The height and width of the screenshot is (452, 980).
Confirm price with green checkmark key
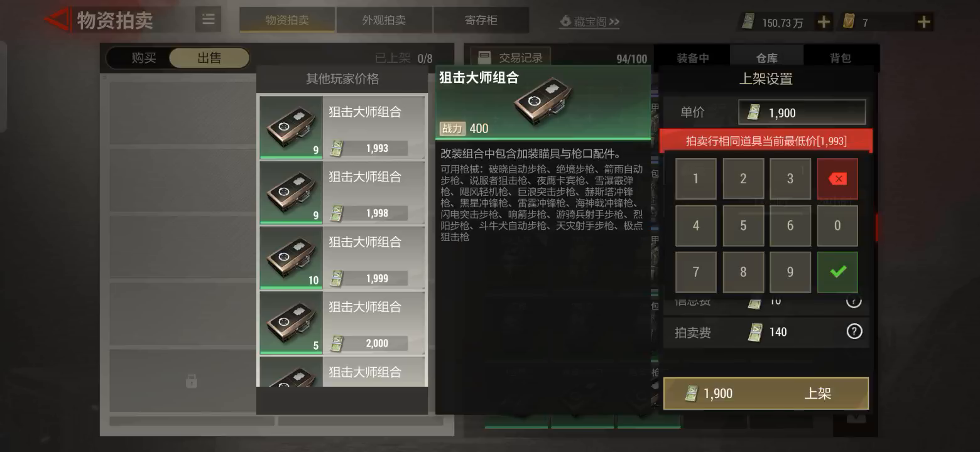click(837, 272)
